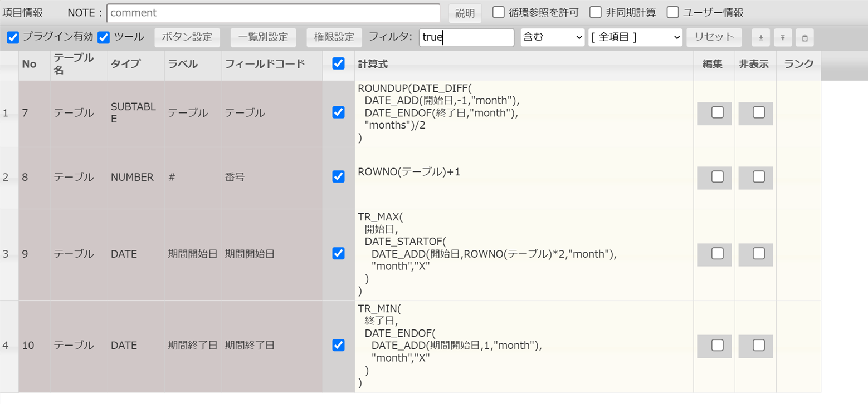Check the 編集 box for 期間開始日 row
The height and width of the screenshot is (404, 868).
(x=718, y=253)
